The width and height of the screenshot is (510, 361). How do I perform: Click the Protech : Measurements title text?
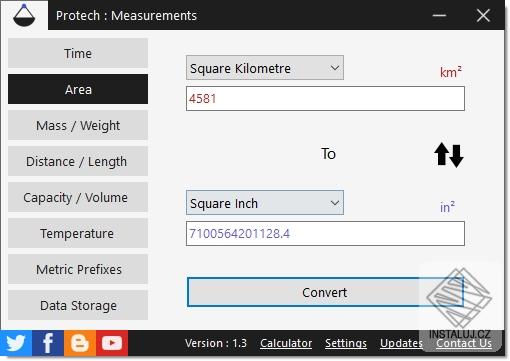(x=126, y=15)
